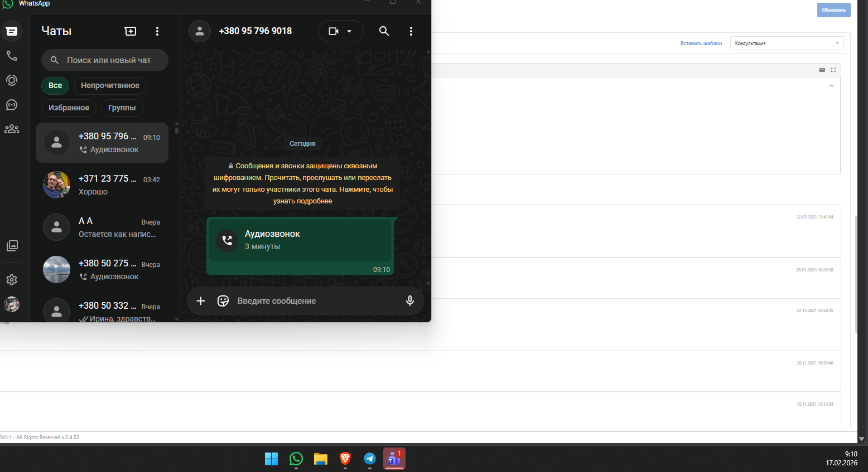868x472 pixels.
Task: Open the taskbar clock and date
Action: [x=842, y=459]
